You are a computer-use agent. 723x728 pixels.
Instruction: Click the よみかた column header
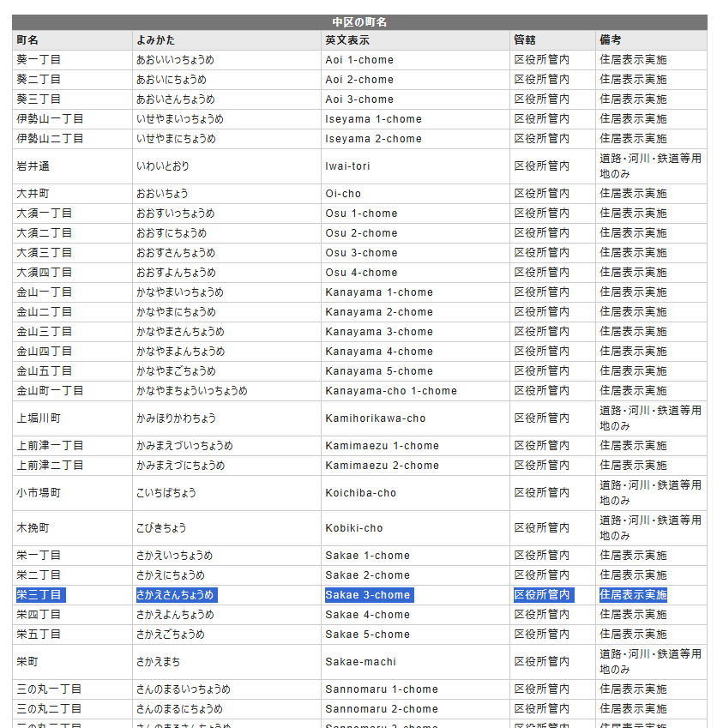(x=157, y=40)
